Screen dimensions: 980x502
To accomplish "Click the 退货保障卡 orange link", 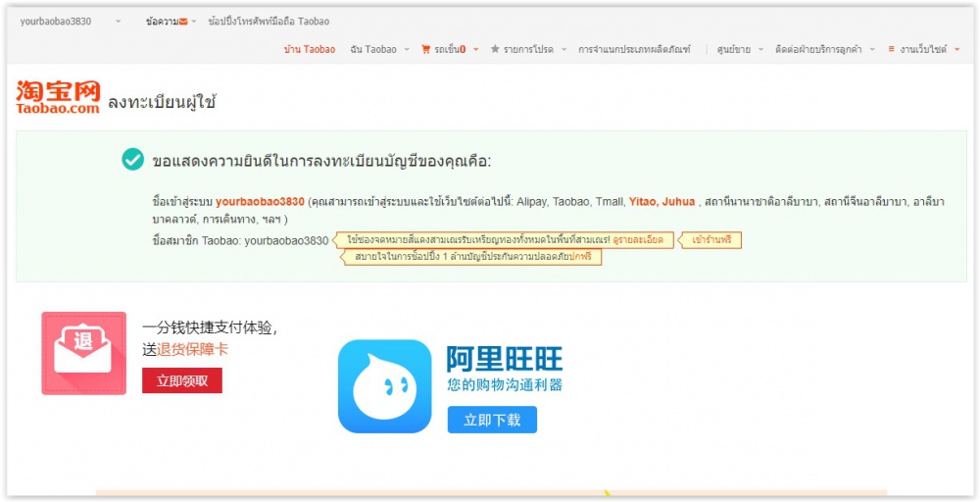I will click(192, 349).
